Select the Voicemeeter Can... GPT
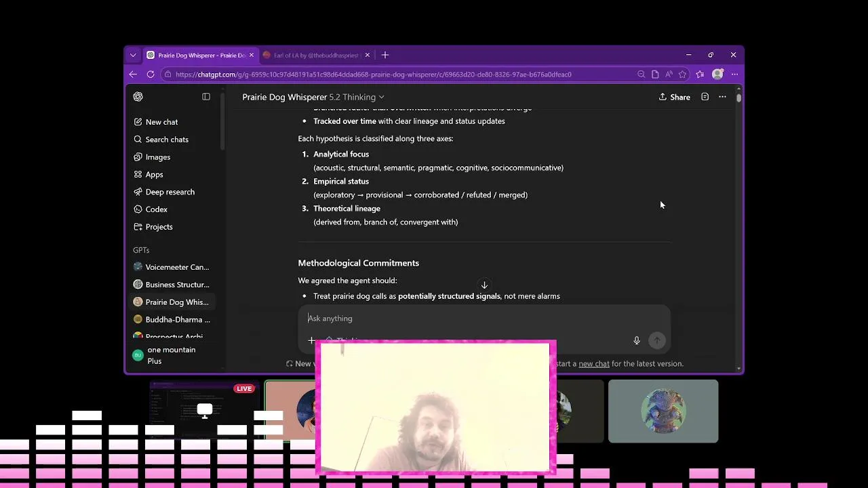 click(x=171, y=267)
